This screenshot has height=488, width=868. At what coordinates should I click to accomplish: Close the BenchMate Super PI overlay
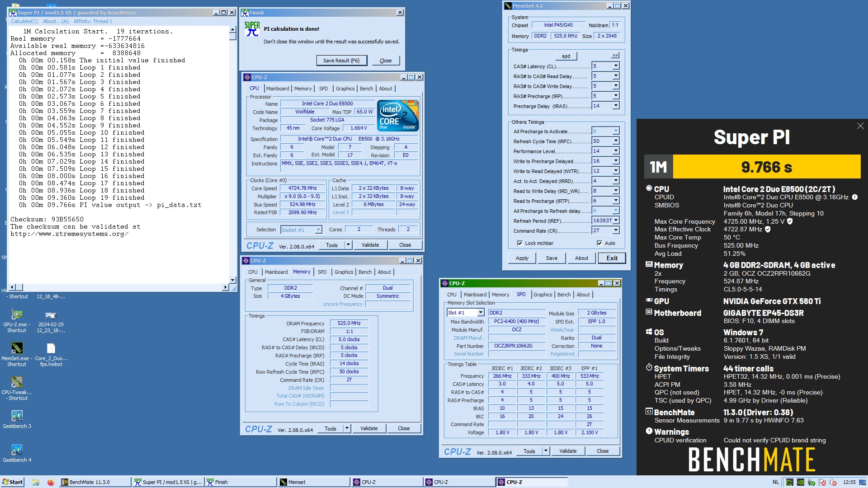pyautogui.click(x=860, y=126)
